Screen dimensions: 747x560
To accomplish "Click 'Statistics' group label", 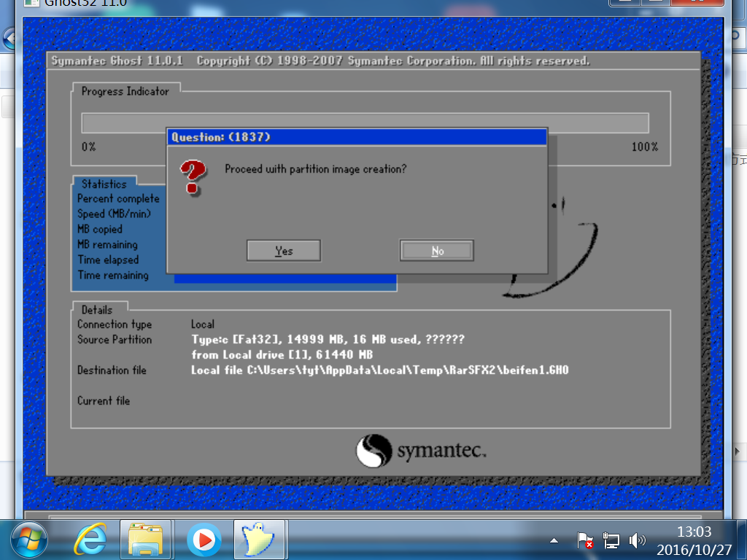I will [104, 184].
